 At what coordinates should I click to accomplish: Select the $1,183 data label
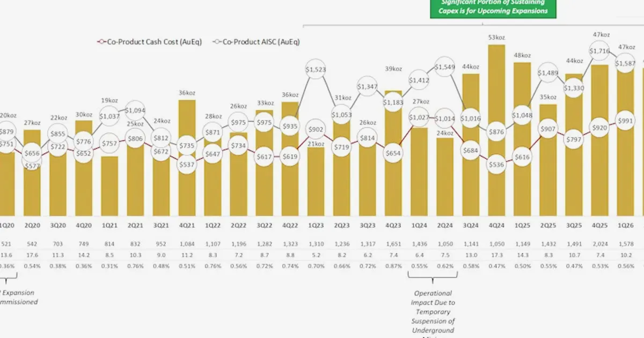coord(393,102)
